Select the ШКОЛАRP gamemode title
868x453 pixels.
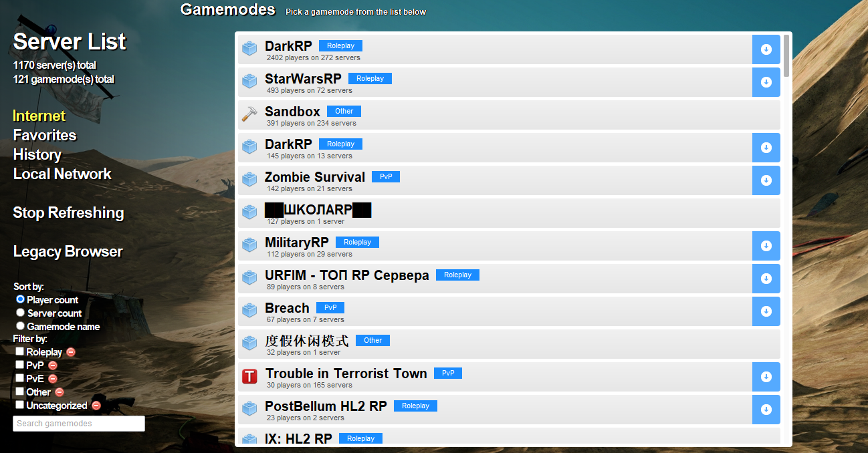point(318,210)
